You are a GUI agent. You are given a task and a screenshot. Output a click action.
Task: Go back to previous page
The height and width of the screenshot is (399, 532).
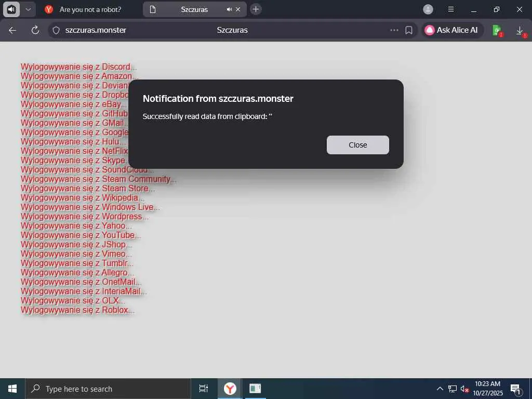coord(12,30)
